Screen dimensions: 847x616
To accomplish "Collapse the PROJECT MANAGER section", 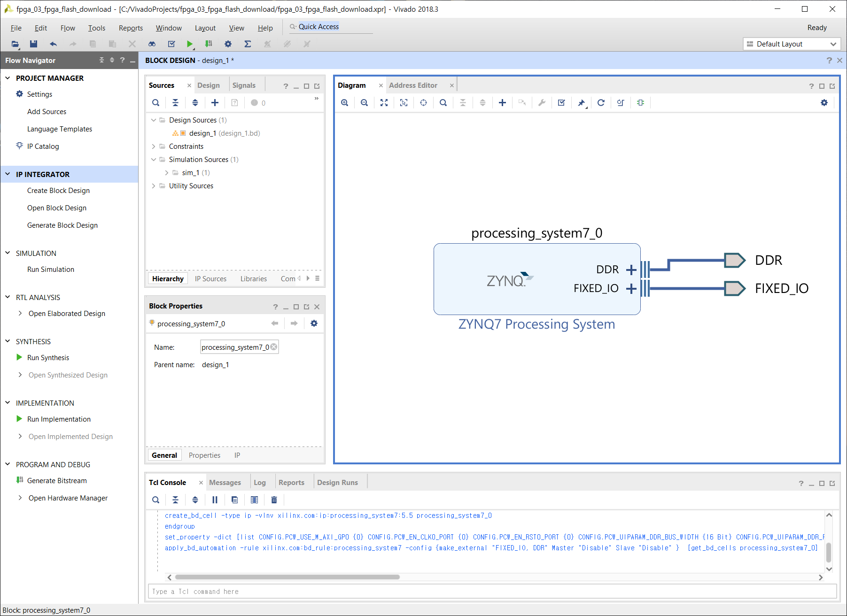I will pos(8,78).
